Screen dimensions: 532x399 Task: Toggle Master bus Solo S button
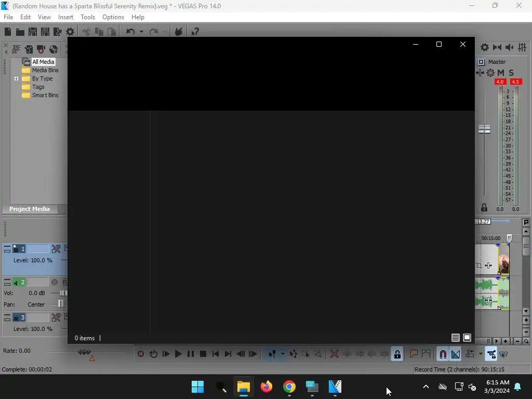511,73
